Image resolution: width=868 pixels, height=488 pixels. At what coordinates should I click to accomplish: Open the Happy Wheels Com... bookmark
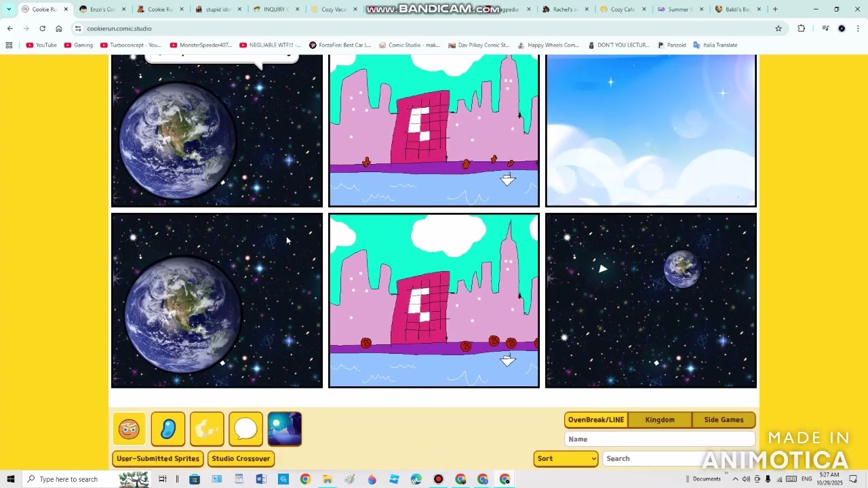point(548,45)
